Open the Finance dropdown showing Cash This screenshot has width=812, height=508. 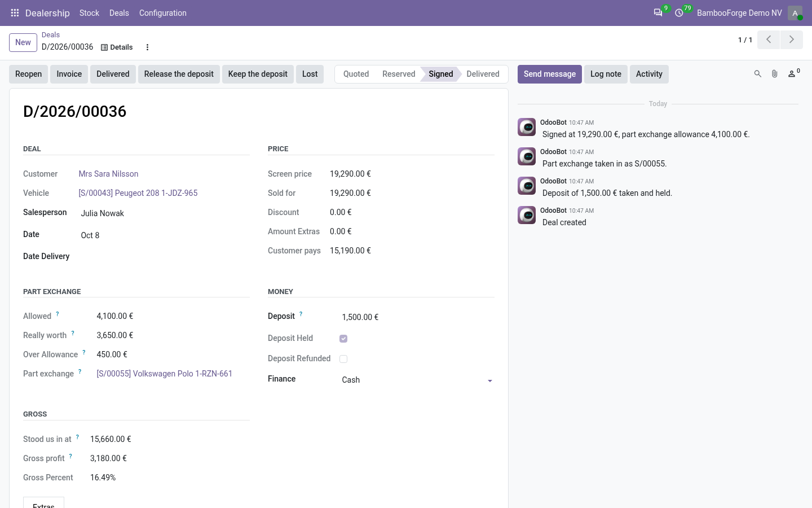417,380
